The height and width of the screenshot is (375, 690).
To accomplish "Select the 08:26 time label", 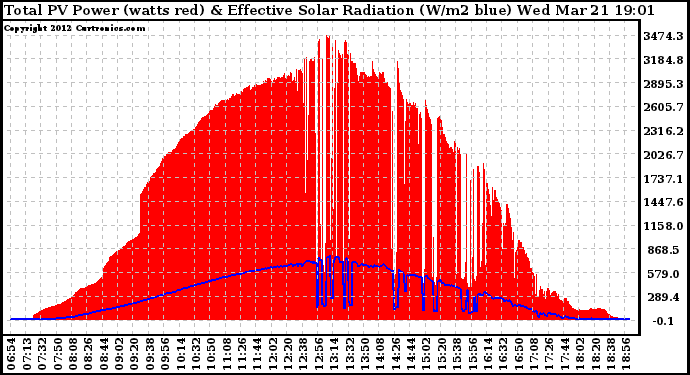I will pos(88,354).
